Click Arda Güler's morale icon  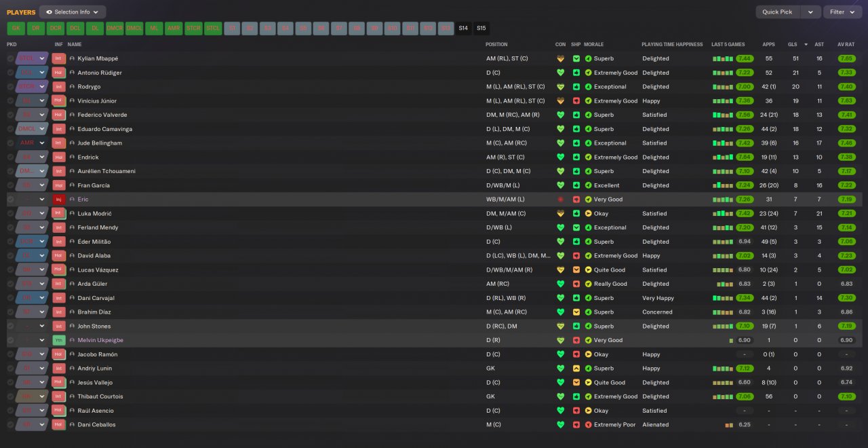588,284
